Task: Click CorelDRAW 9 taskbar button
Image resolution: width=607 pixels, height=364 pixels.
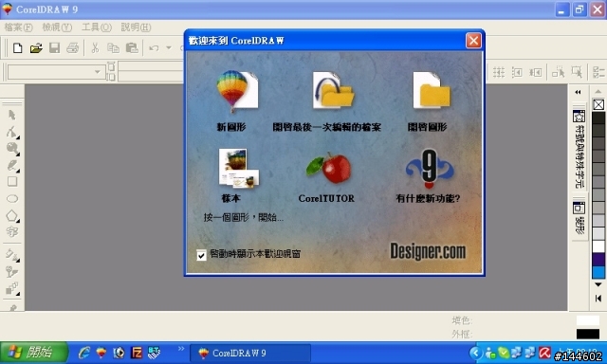Action: pyautogui.click(x=250, y=353)
